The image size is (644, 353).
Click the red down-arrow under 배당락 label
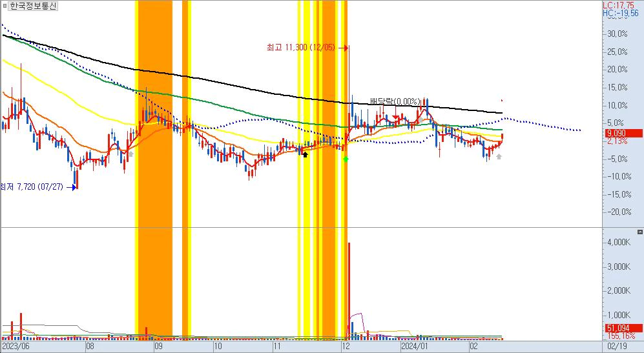click(395, 117)
